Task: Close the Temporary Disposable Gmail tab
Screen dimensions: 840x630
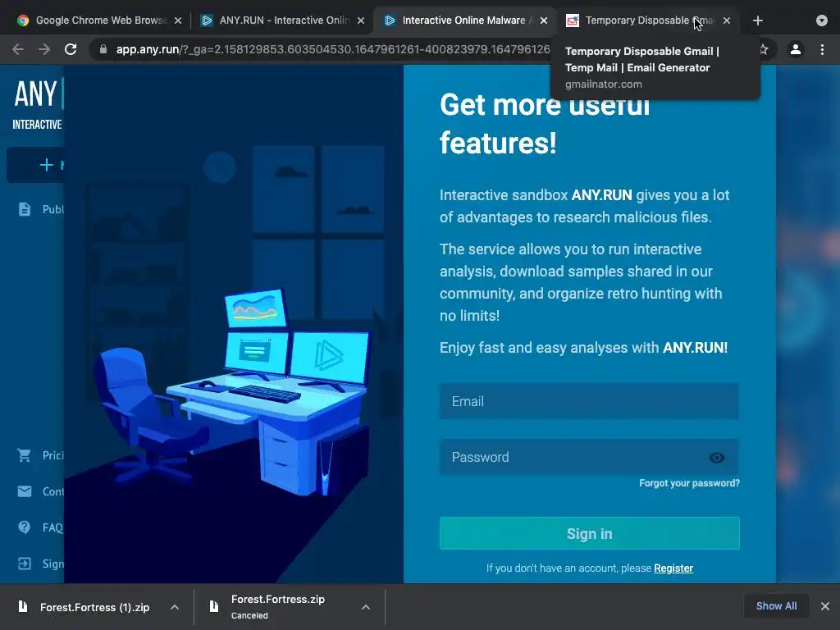Action: point(727,21)
